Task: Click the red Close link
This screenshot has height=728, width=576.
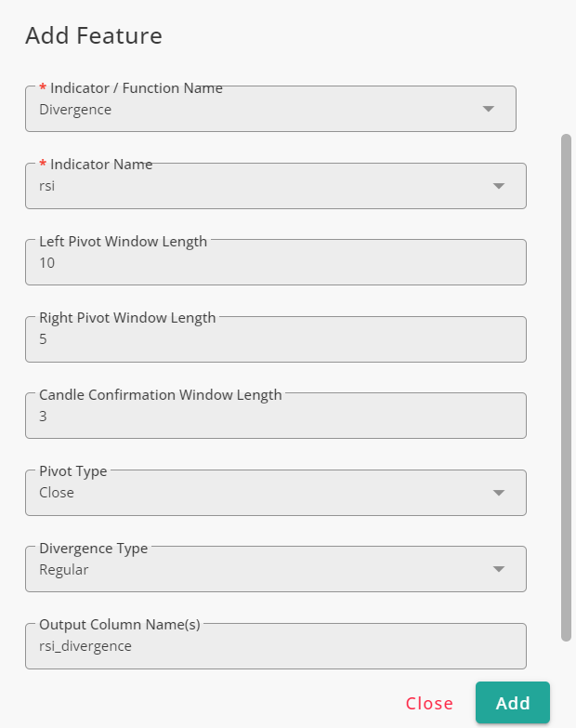Action: (x=429, y=704)
